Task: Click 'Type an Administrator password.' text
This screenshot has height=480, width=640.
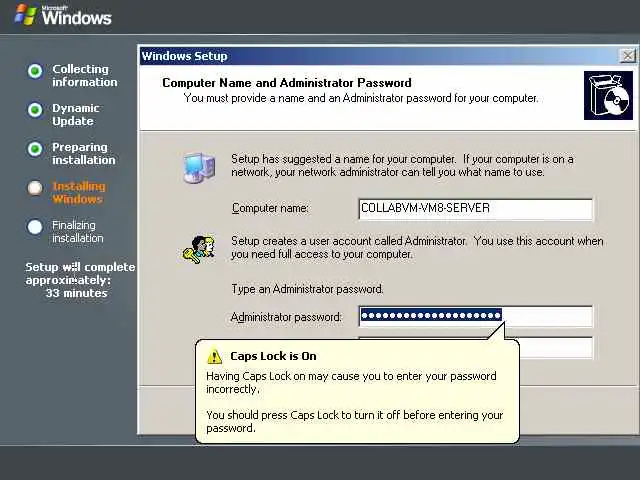Action: click(x=307, y=289)
